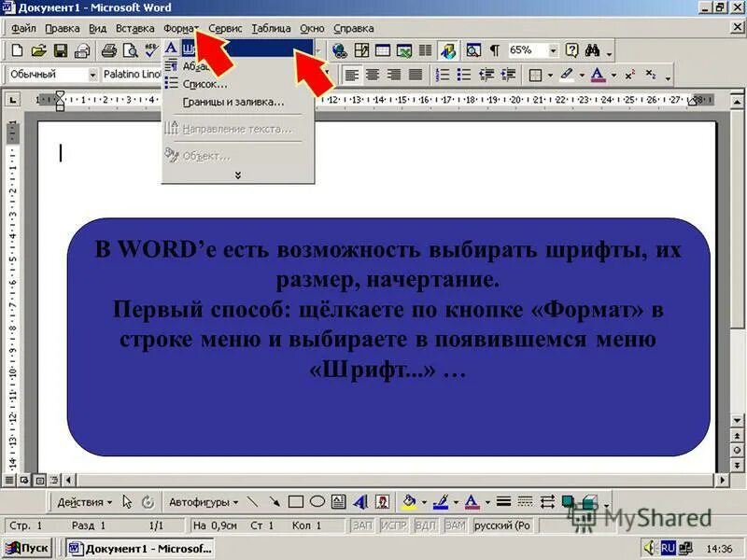The height and width of the screenshot is (560, 747).
Task: Center the text alignment
Action: point(373,75)
